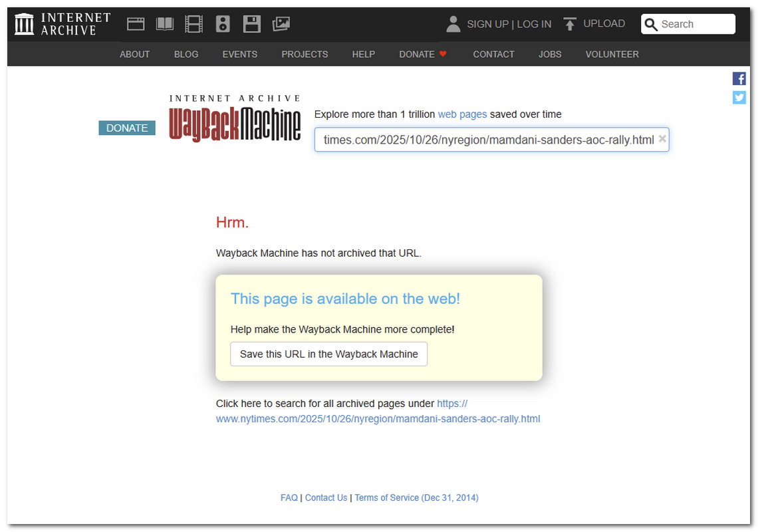Open the JOBS menu item

tap(550, 54)
